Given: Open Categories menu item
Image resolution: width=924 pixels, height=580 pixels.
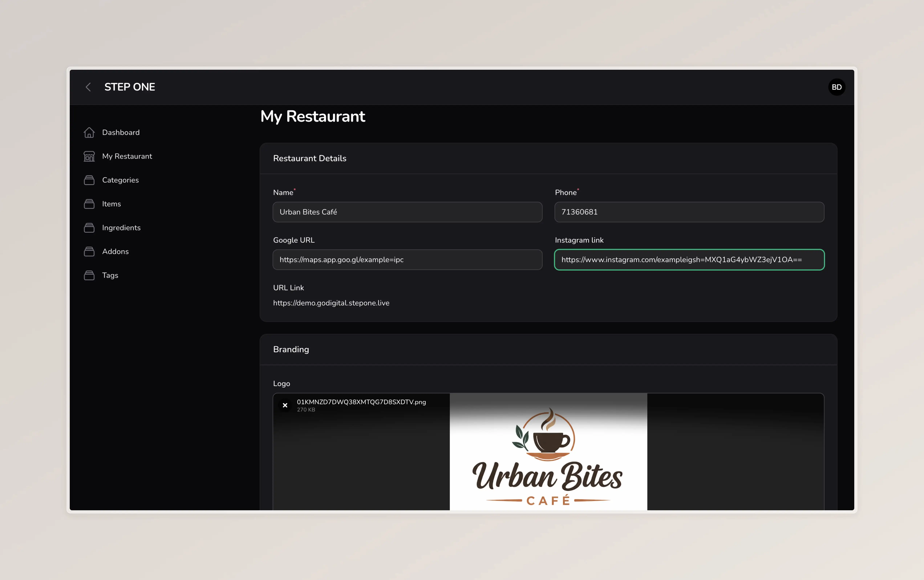Looking at the screenshot, I should coord(120,180).
